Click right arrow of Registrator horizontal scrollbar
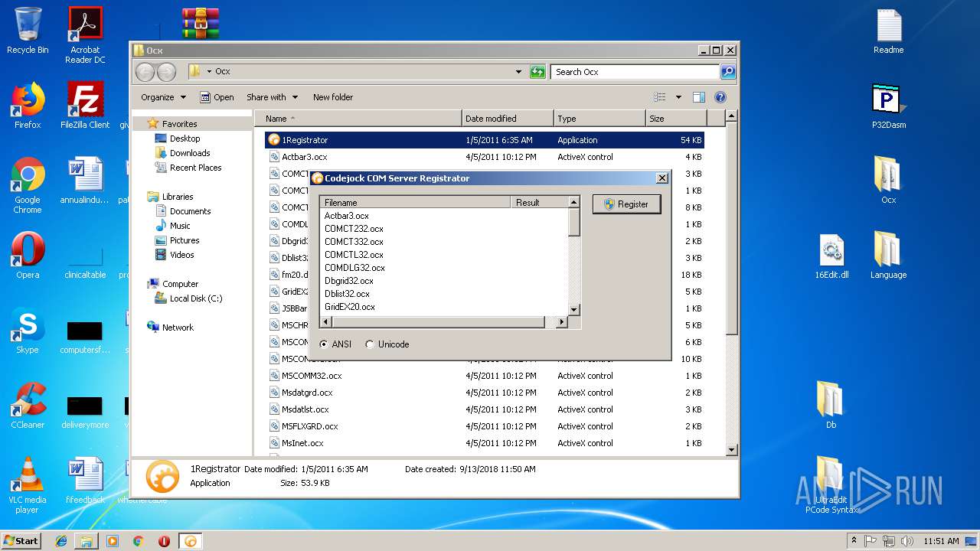Viewport: 980px width, 551px height. (x=561, y=322)
